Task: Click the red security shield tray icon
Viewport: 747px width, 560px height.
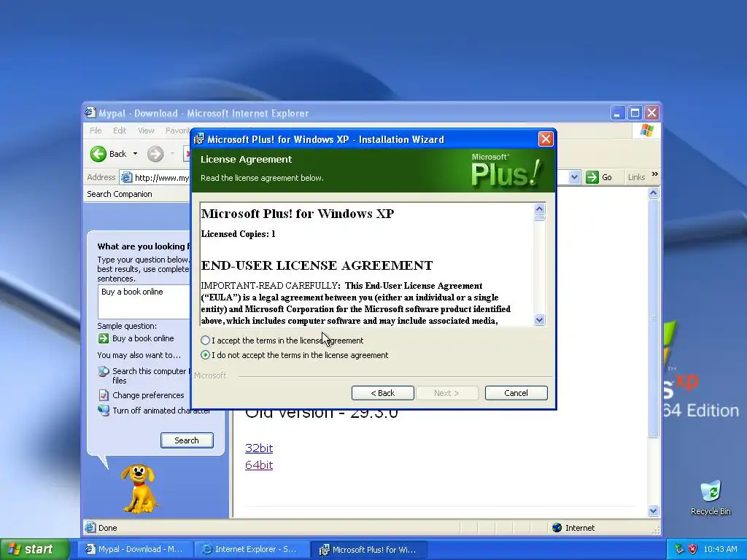Action: [x=693, y=549]
